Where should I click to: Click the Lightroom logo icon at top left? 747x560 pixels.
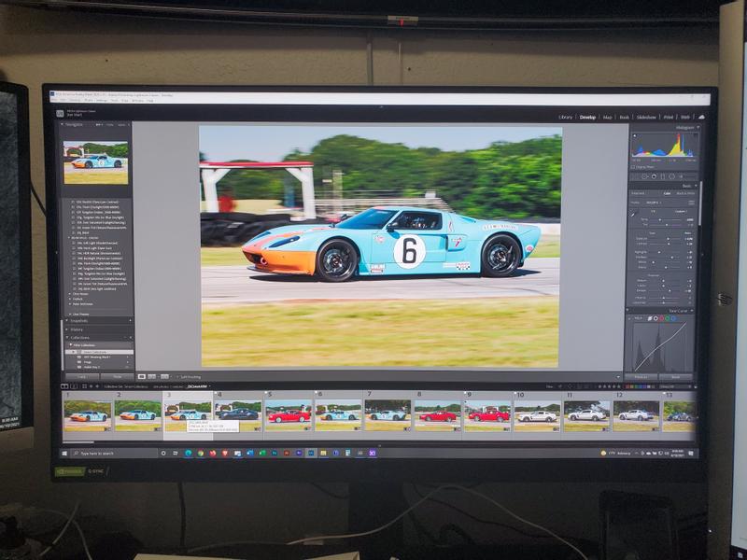coord(60,114)
